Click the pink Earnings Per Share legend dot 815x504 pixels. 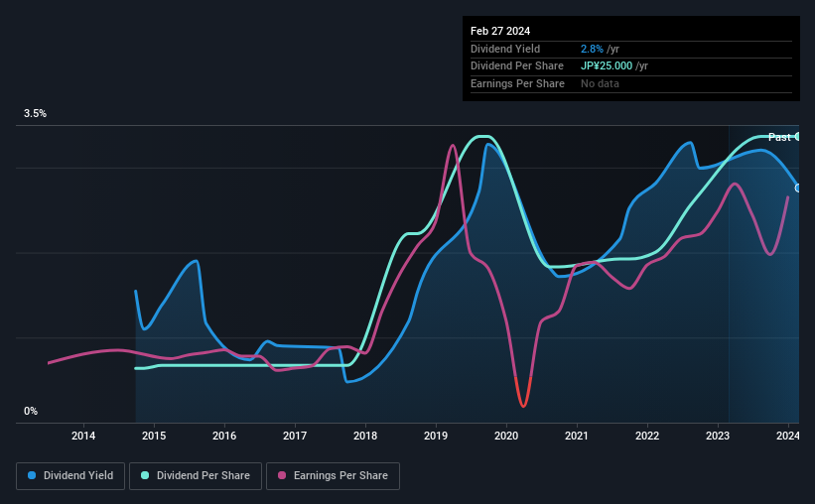pyautogui.click(x=282, y=475)
